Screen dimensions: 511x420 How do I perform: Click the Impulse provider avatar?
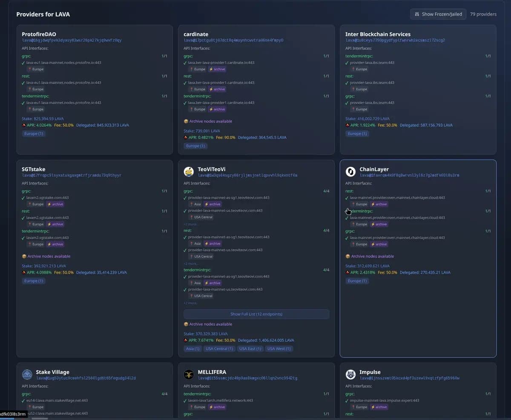point(350,374)
